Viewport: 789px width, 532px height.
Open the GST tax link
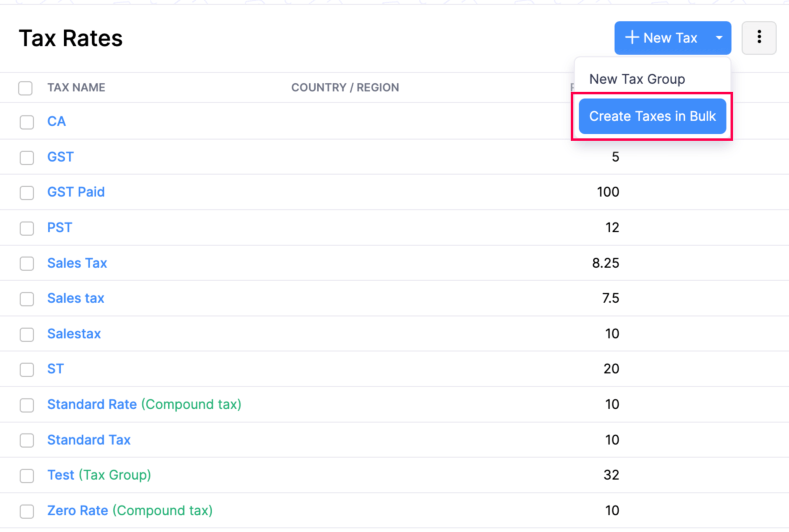60,157
